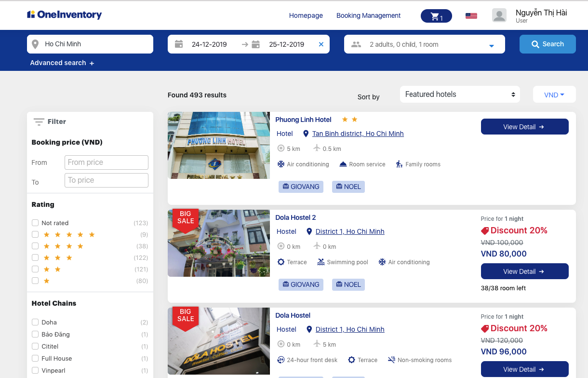The image size is (588, 378).
Task: Tick the Not rated checkbox
Action: click(x=35, y=223)
